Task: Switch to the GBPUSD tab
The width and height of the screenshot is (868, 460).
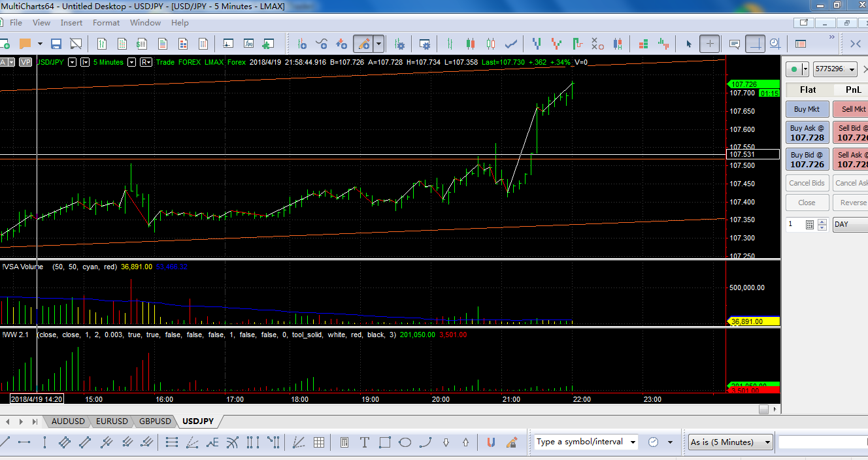Action: coord(155,421)
